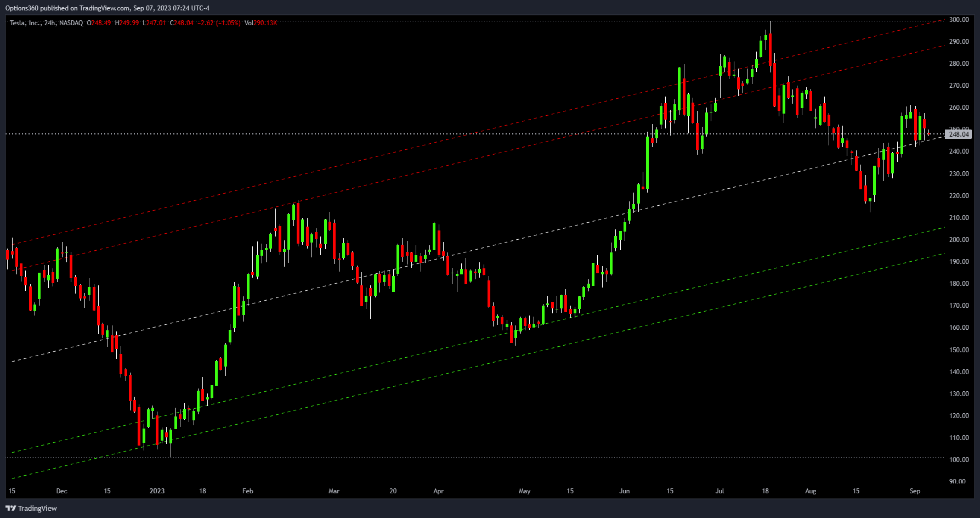Click the 160.00 price axis label

click(959, 328)
